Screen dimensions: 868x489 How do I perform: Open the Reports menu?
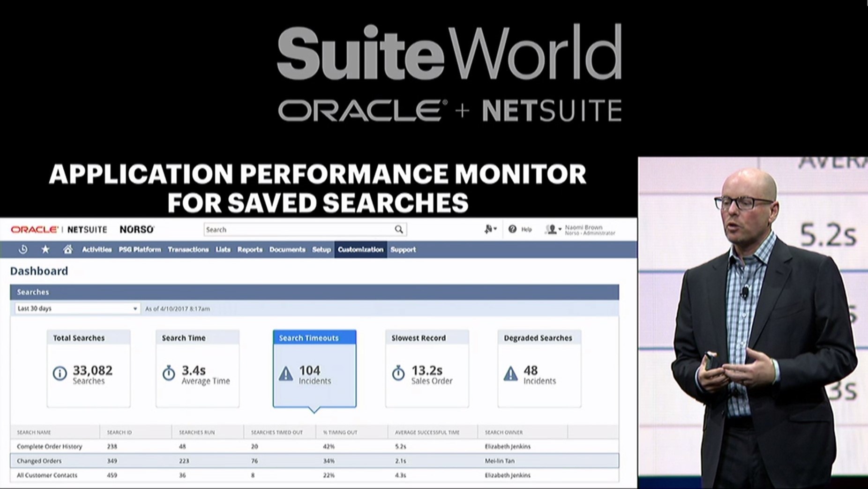pos(250,249)
